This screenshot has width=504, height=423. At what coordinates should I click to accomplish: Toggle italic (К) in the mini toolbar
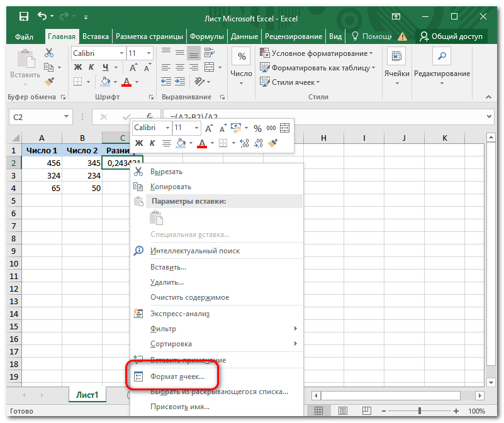click(152, 143)
